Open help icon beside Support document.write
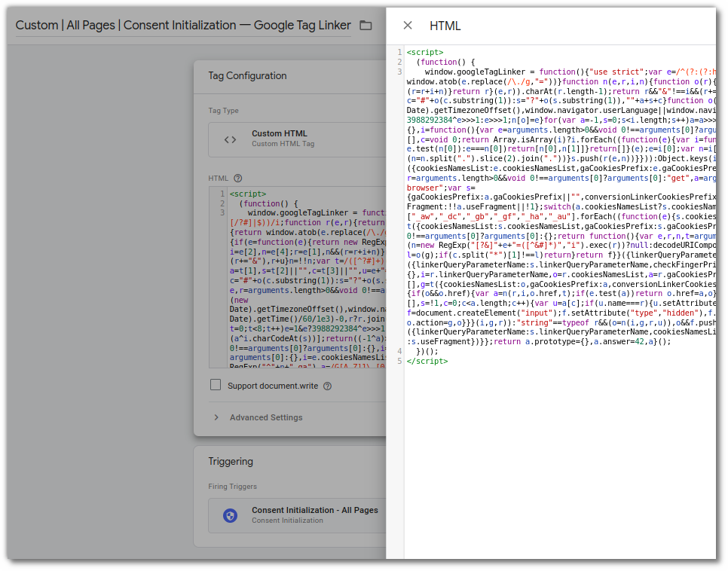Screen dimensions: 728x571 point(327,386)
